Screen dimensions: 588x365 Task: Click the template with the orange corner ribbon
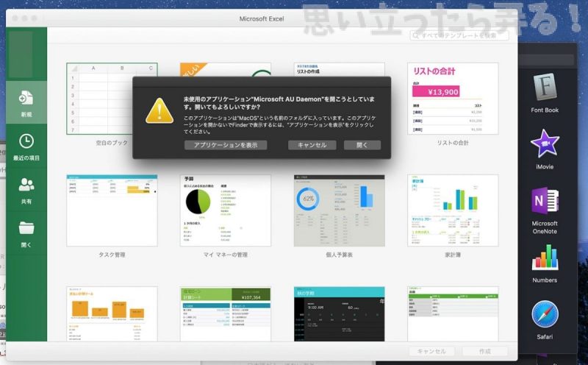tap(226, 69)
